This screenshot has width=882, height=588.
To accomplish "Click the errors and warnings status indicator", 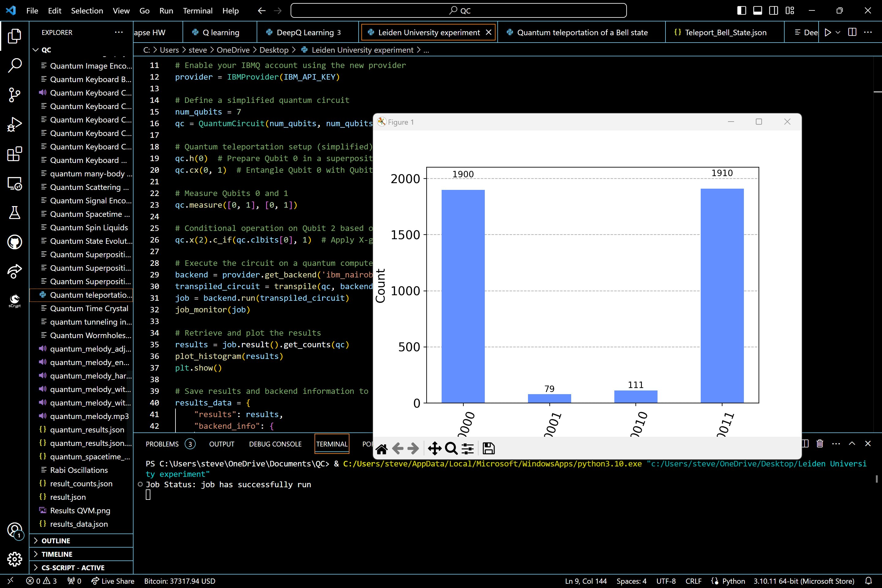I will [42, 581].
